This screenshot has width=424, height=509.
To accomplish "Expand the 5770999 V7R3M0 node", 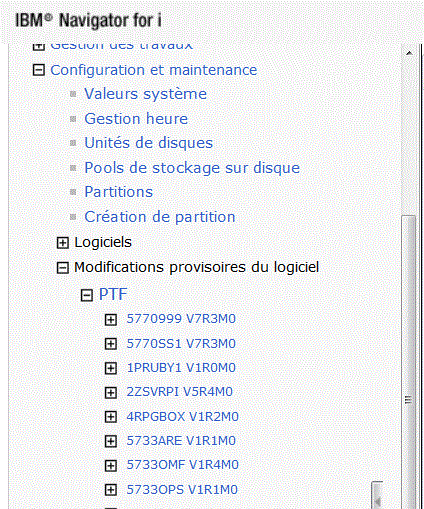I will pyautogui.click(x=111, y=320).
